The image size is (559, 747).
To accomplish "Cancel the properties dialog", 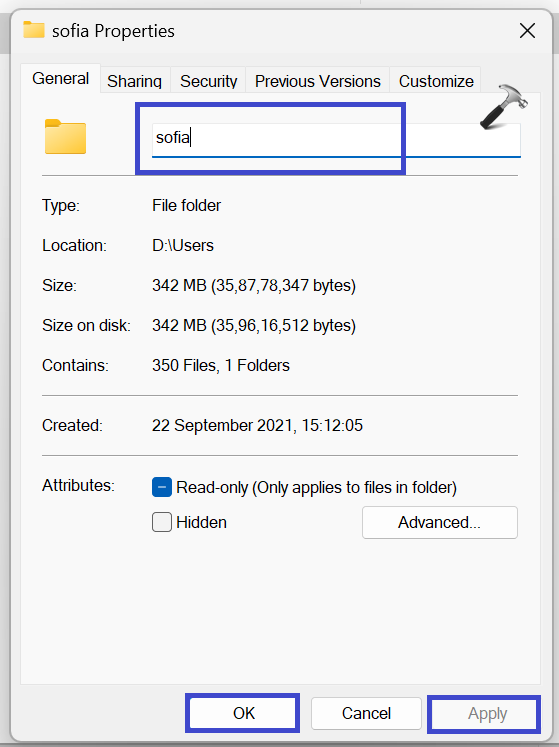I will click(x=366, y=713).
